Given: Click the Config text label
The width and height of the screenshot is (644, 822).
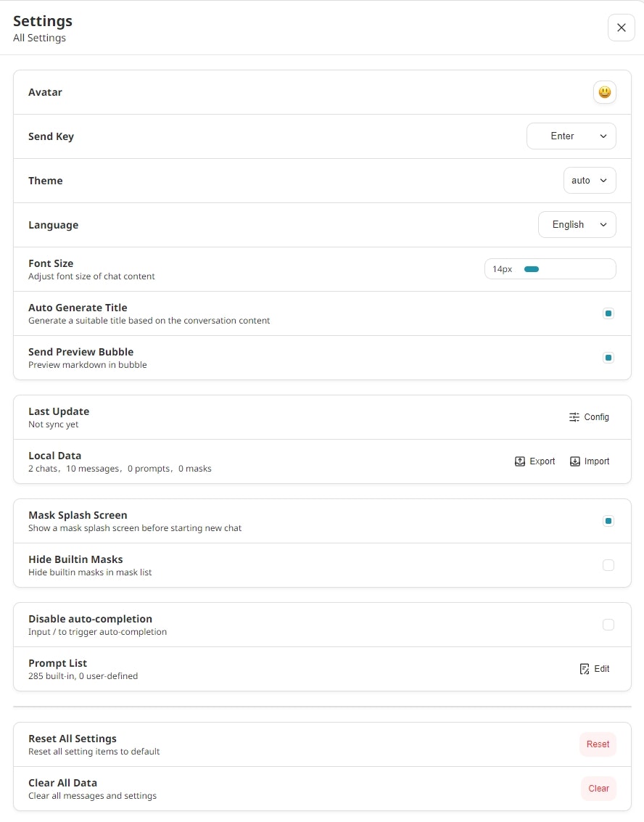Looking at the screenshot, I should pos(597,417).
